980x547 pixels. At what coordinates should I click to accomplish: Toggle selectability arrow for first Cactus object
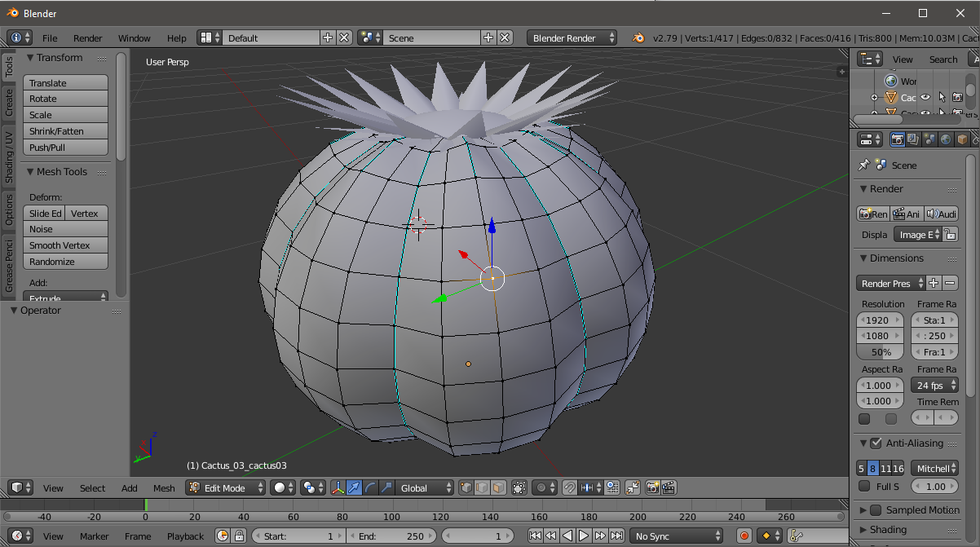point(942,97)
